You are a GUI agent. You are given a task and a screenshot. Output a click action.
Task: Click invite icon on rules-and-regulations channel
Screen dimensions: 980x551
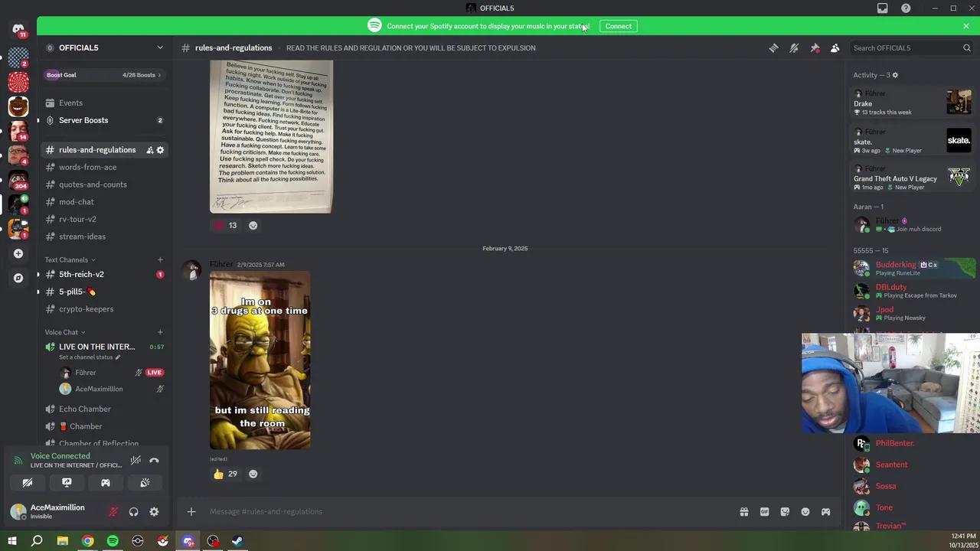[150, 150]
